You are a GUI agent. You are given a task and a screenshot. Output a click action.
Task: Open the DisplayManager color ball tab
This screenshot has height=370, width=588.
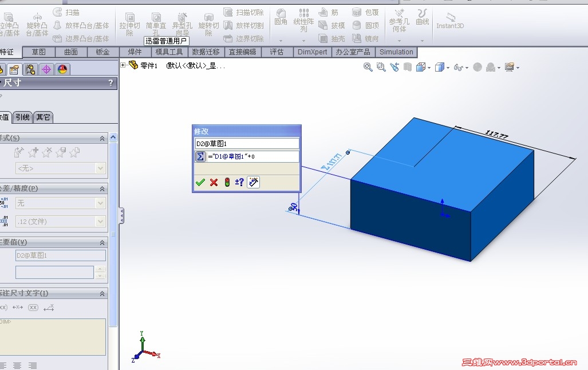click(x=62, y=69)
